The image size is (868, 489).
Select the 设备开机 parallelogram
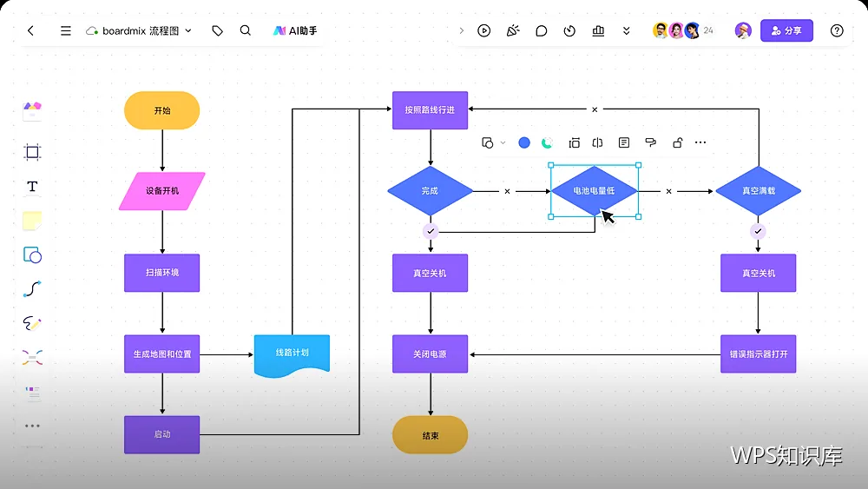[162, 191]
